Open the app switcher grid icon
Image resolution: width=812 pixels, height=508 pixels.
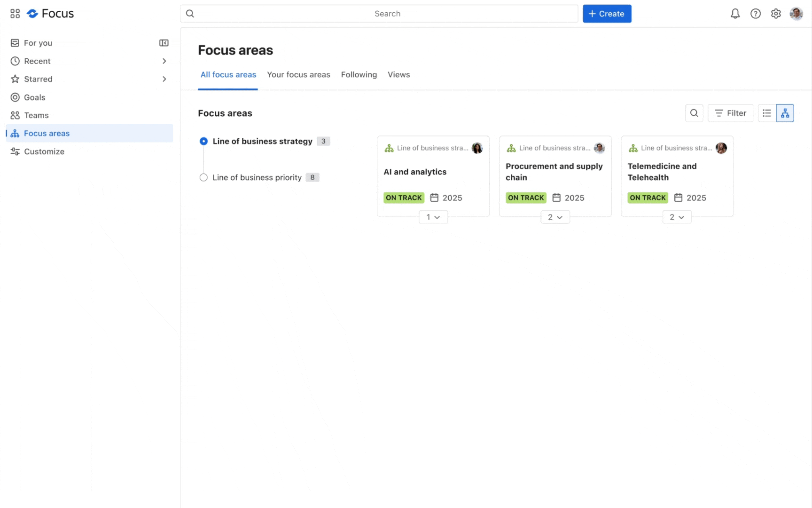point(15,14)
